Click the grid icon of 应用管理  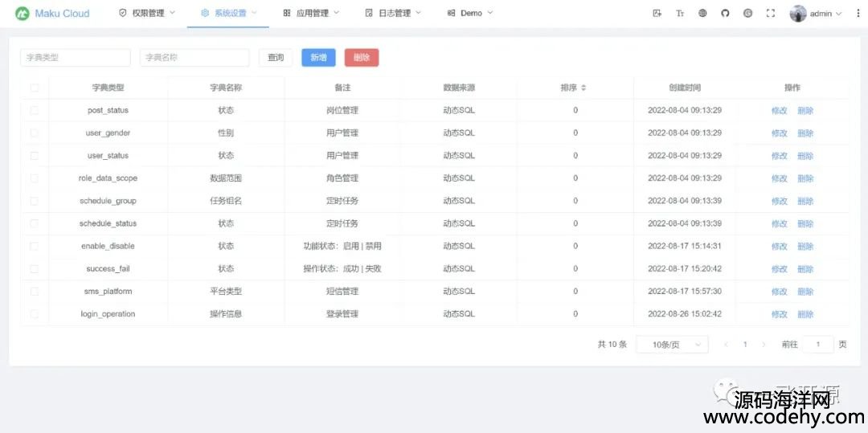point(287,13)
